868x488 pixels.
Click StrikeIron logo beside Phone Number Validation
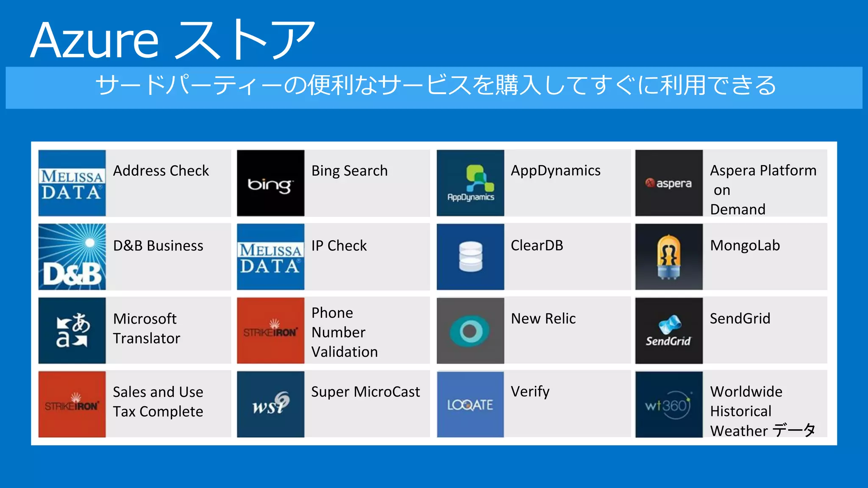coord(270,330)
